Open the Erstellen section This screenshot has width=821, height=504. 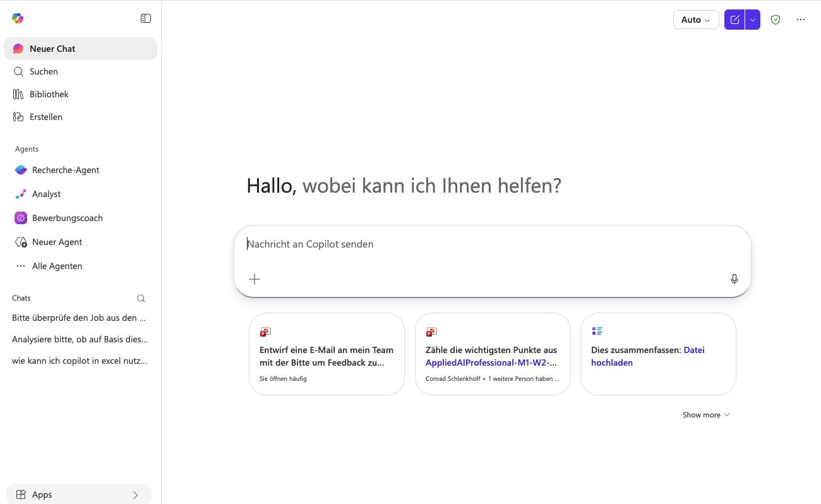[x=80, y=117]
